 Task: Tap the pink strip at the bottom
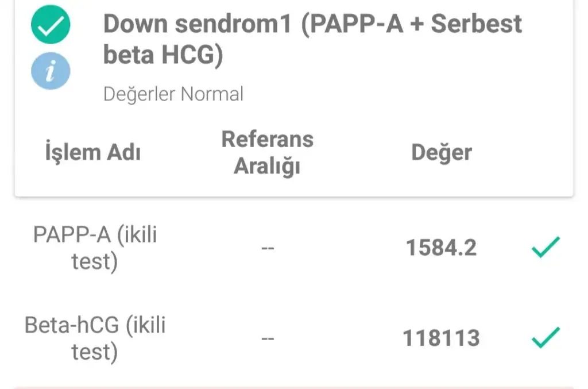(x=294, y=386)
